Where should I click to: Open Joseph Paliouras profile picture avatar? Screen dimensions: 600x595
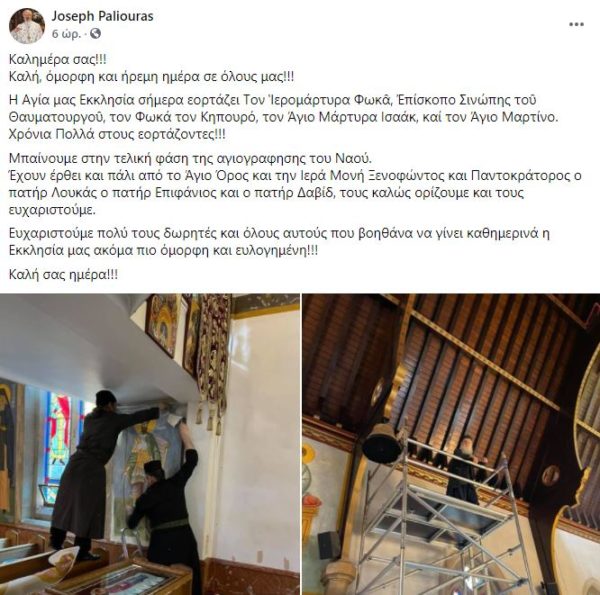tap(27, 26)
